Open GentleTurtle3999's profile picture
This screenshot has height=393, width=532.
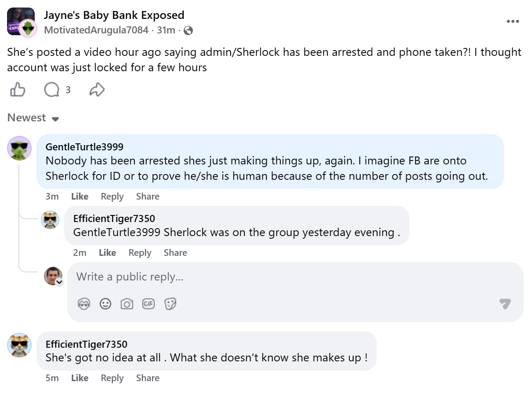tap(19, 148)
